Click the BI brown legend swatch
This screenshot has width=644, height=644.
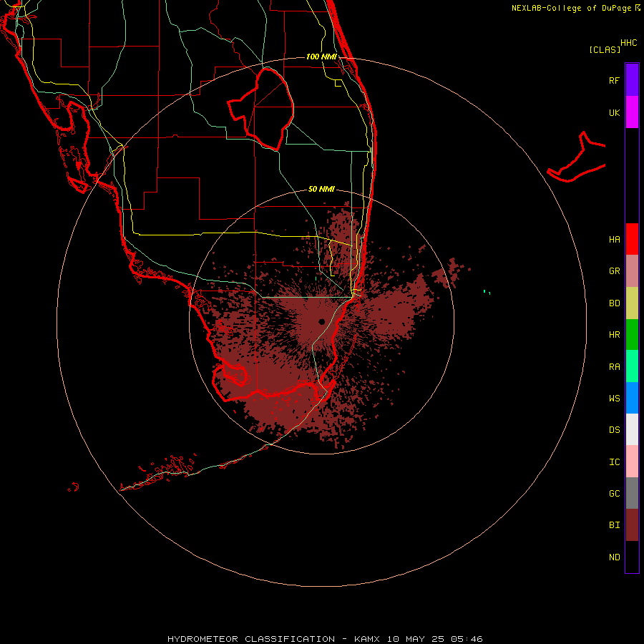coord(632,525)
